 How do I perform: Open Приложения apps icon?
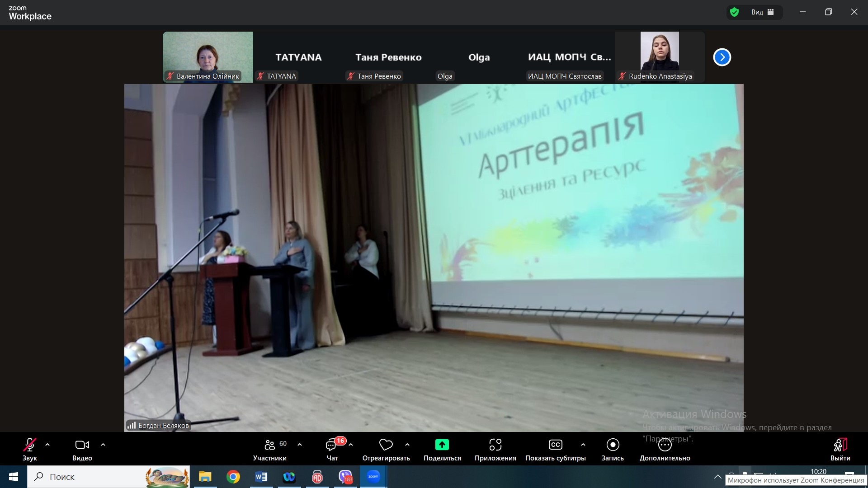(x=495, y=445)
